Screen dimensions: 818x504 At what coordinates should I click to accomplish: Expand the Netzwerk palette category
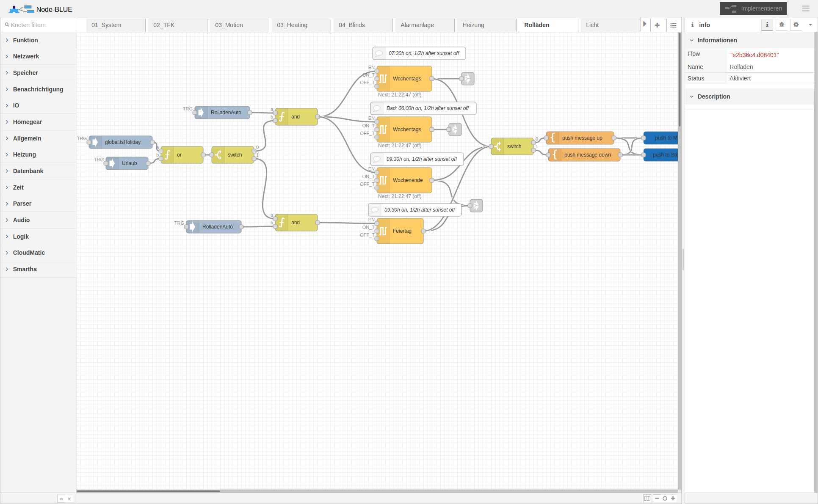click(x=38, y=56)
